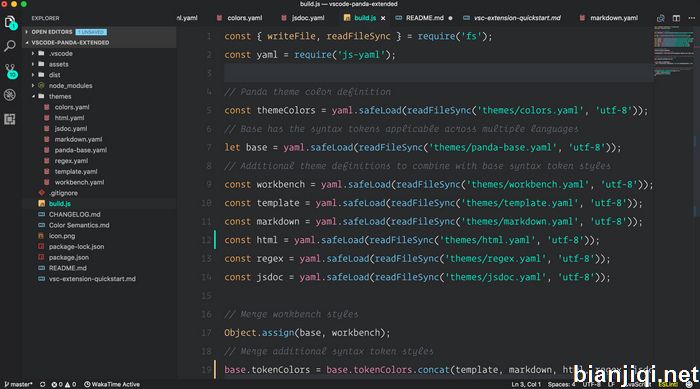700x389 pixels.
Task: Switch to vsc-extension-quickstart.md tab
Action: [x=512, y=18]
